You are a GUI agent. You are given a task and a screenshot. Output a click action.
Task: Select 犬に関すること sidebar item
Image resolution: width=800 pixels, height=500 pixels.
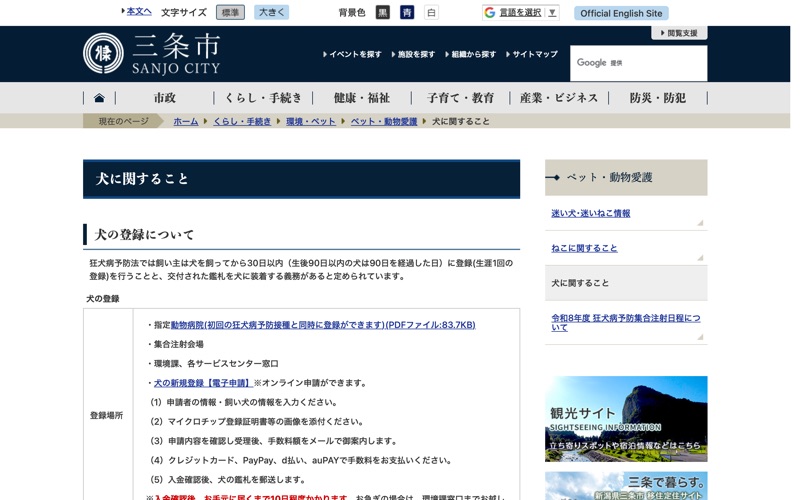coord(626,283)
